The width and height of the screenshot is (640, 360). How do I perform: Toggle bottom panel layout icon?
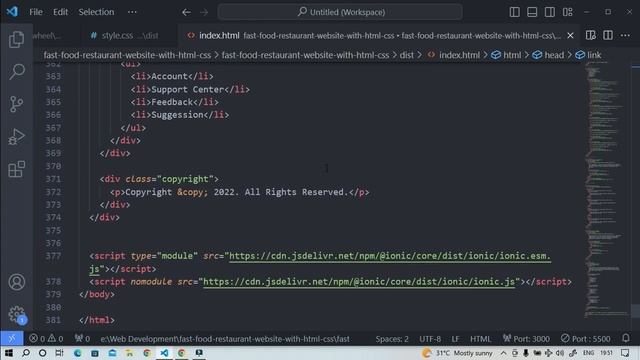point(532,12)
